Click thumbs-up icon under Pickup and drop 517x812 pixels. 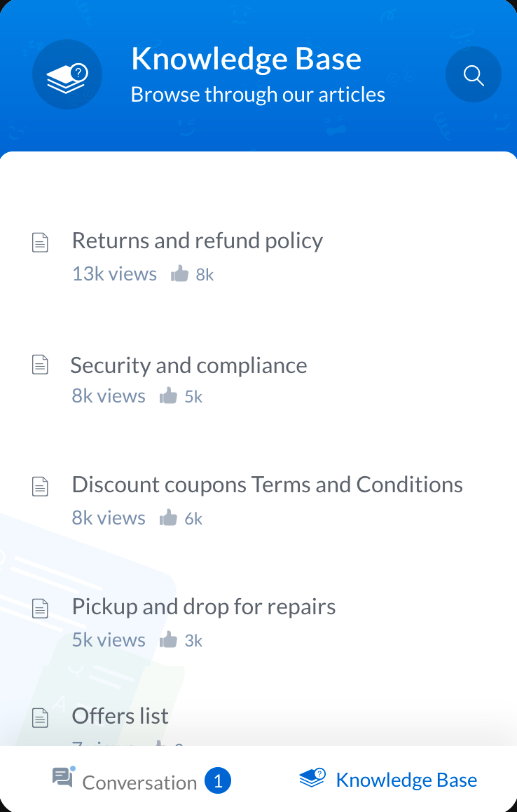click(168, 640)
